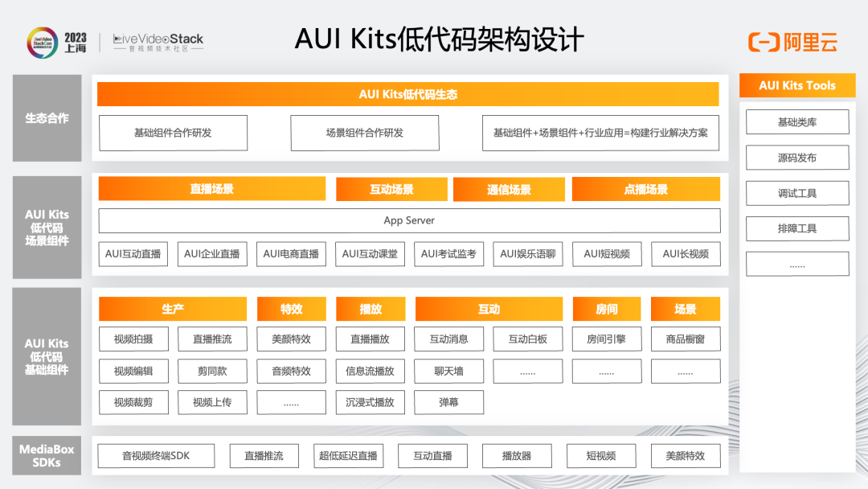Select the 通信场景 orange header
The width and height of the screenshot is (868, 489).
(x=509, y=189)
